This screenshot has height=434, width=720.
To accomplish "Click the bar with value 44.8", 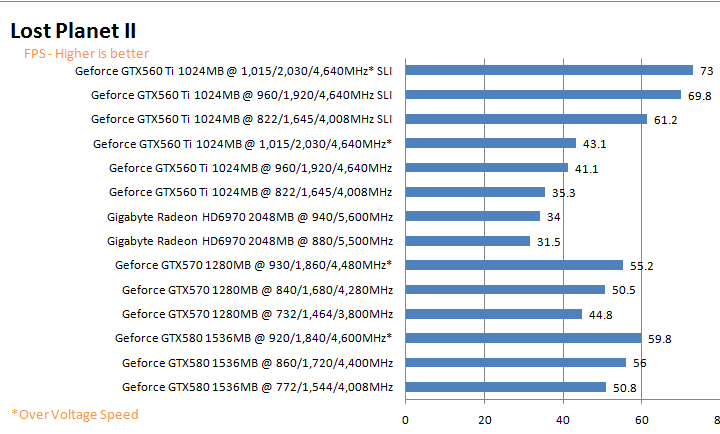I will pos(494,314).
